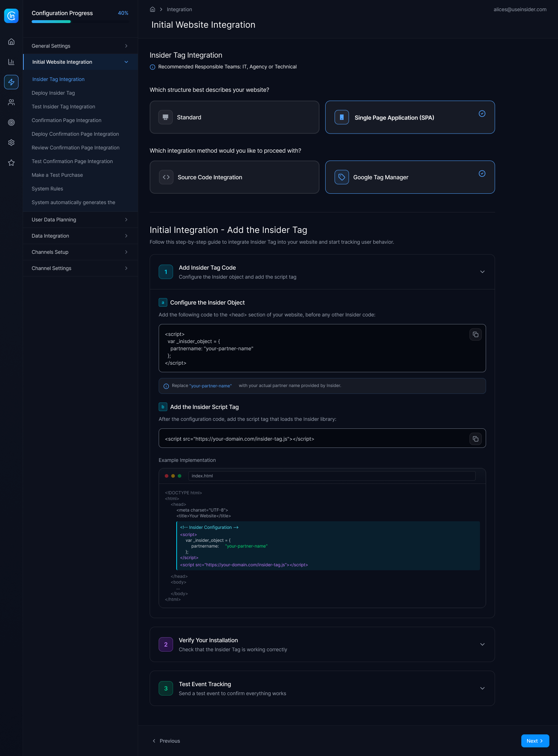Expand General Settings section
This screenshot has width=558, height=756.
point(81,46)
